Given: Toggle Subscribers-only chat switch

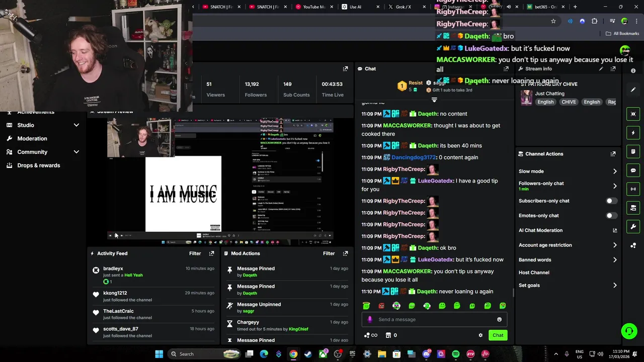Looking at the screenshot, I should point(611,201).
